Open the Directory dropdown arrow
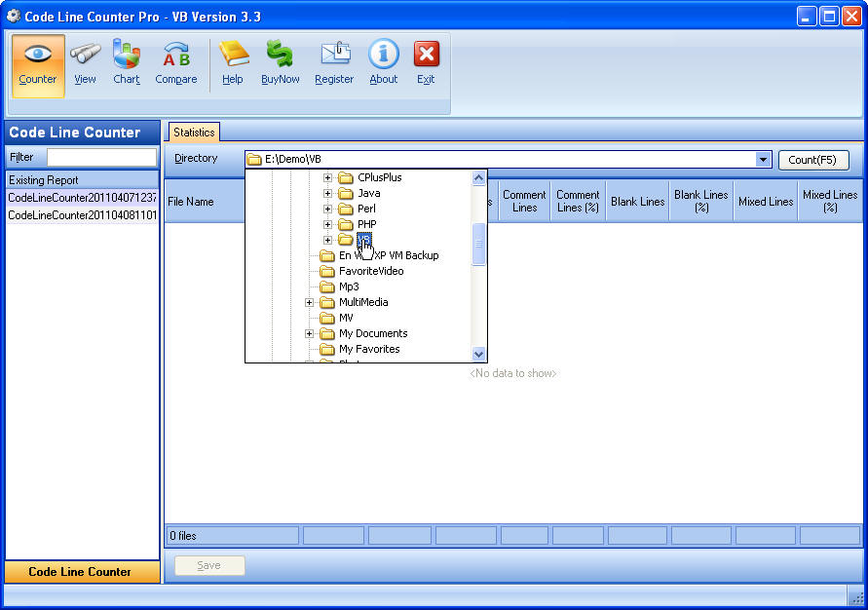The width and height of the screenshot is (868, 610). [763, 160]
